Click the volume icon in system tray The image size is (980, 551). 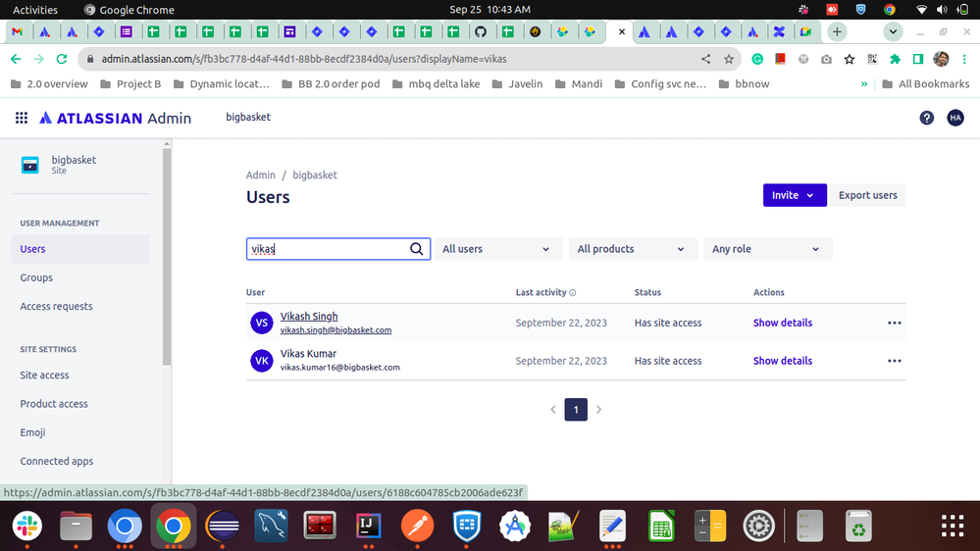942,10
